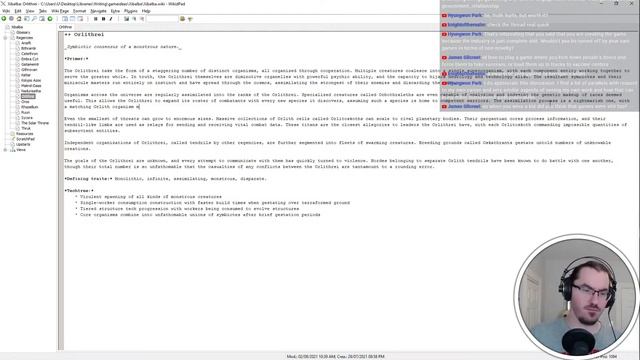The image size is (640, 360).
Task: Click the '*Techtree:*' label
Action: [79, 191]
